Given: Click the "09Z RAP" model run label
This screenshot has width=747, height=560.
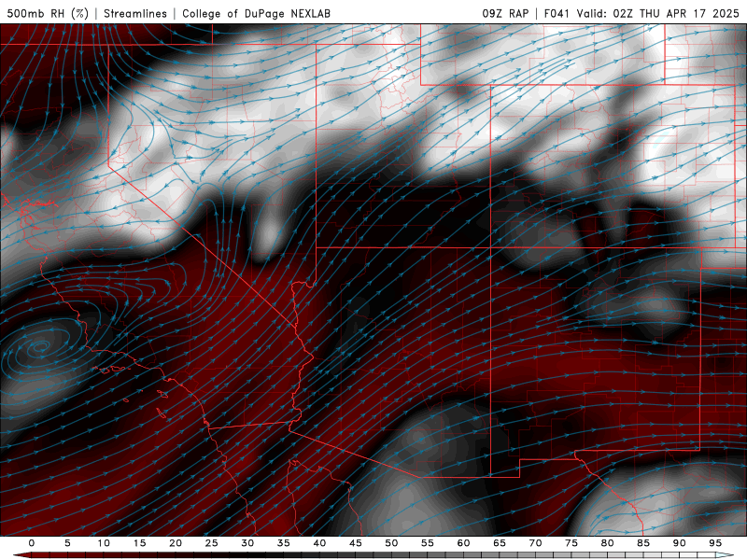Looking at the screenshot, I should 505,13.
